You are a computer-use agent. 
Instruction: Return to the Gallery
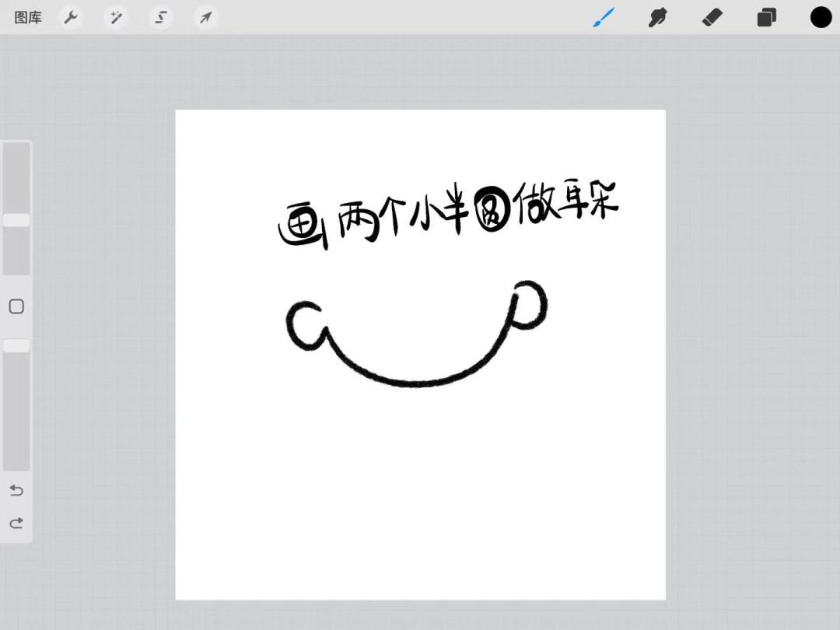[27, 17]
